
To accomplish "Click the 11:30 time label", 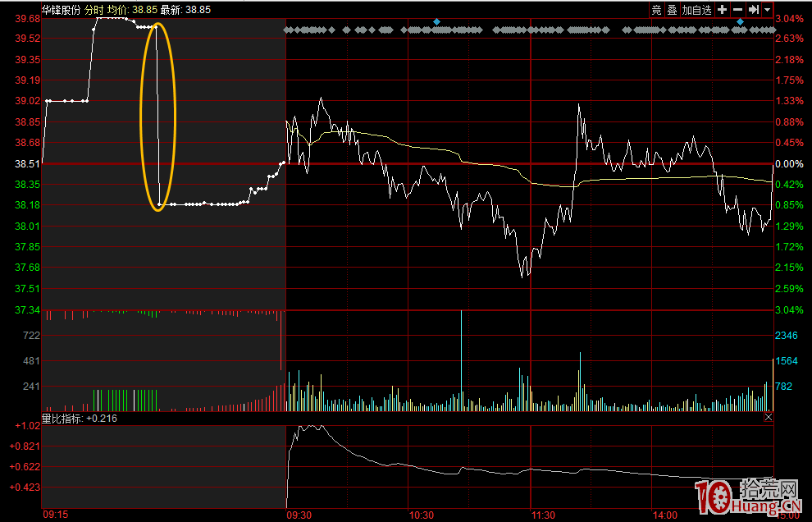I will coord(543,515).
